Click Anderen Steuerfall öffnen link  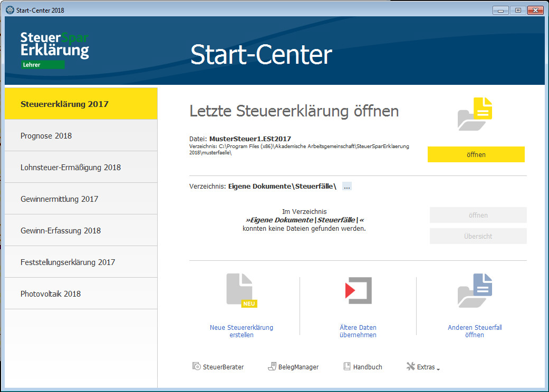click(475, 331)
